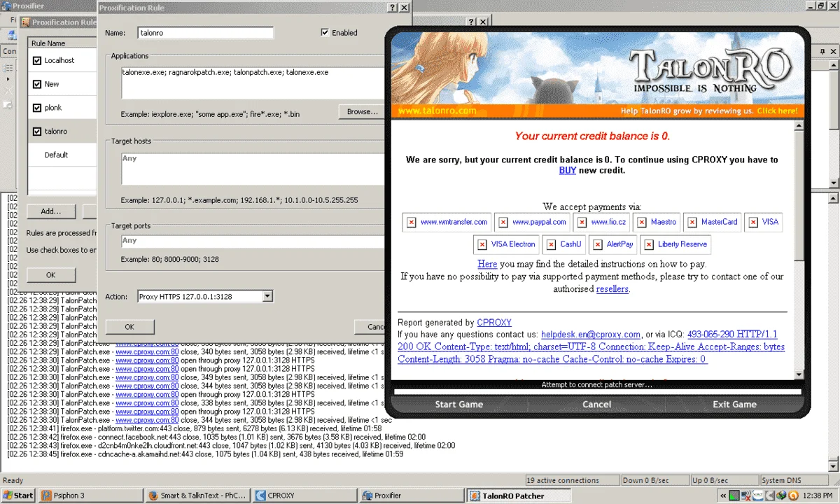Click OK in Proxification Rule dialog
Viewport: 840px width, 504px height.
pyautogui.click(x=129, y=327)
